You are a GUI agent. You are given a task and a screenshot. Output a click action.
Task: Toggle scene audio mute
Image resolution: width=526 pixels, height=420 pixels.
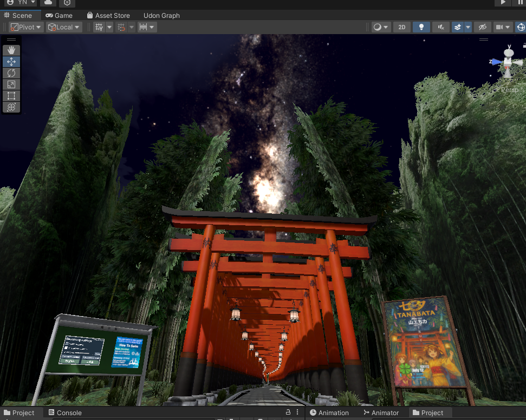[x=441, y=27]
